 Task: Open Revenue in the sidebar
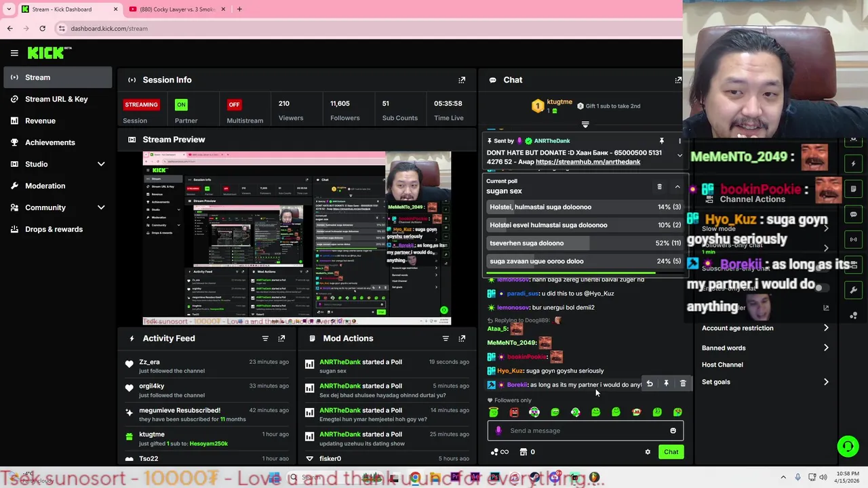[x=57, y=121]
